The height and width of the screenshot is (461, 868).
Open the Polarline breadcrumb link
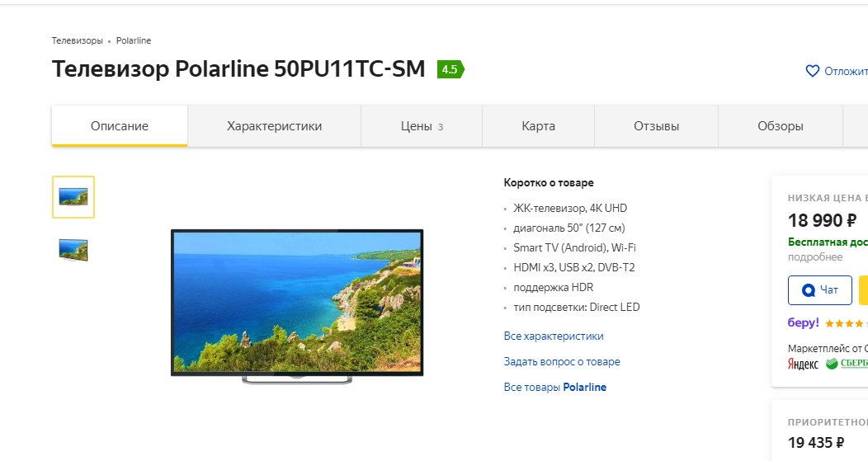(134, 41)
